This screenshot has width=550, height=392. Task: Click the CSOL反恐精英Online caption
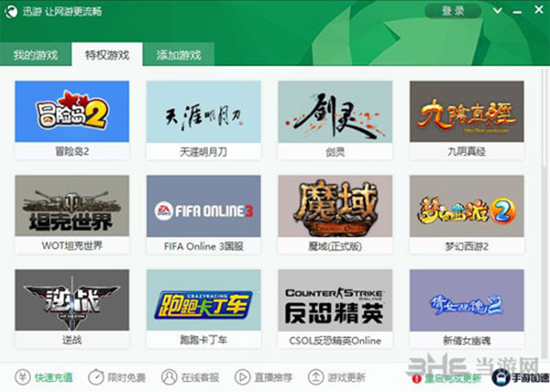pos(335,341)
